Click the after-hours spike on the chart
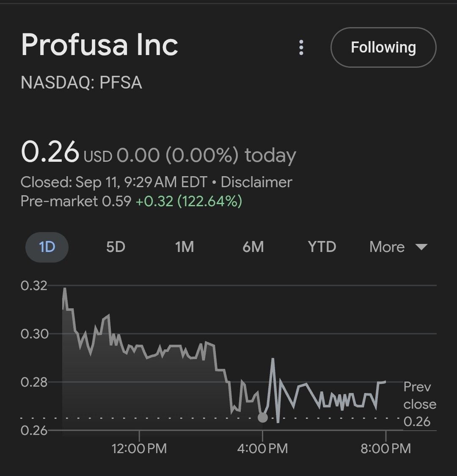 (273, 360)
